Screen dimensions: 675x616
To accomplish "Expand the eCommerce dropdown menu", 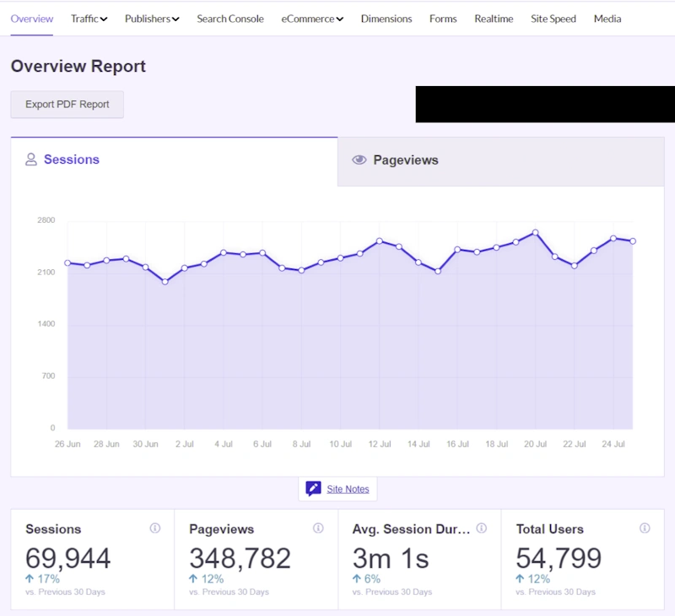I will click(x=312, y=19).
